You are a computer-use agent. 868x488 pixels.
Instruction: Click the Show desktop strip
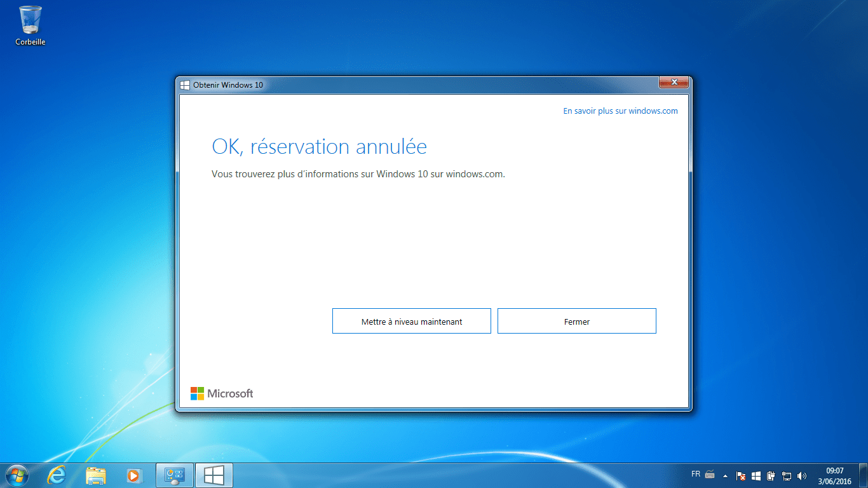pyautogui.click(x=864, y=475)
